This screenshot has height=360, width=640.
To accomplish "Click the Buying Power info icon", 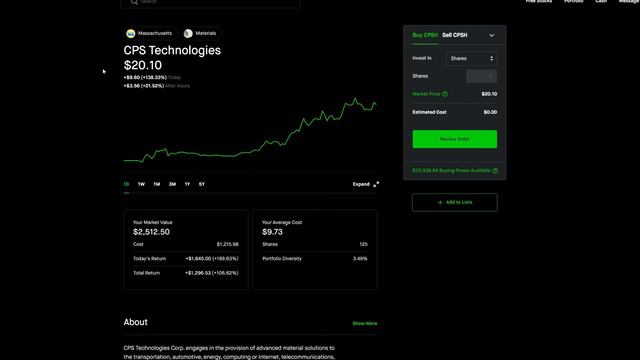I will coord(495,171).
